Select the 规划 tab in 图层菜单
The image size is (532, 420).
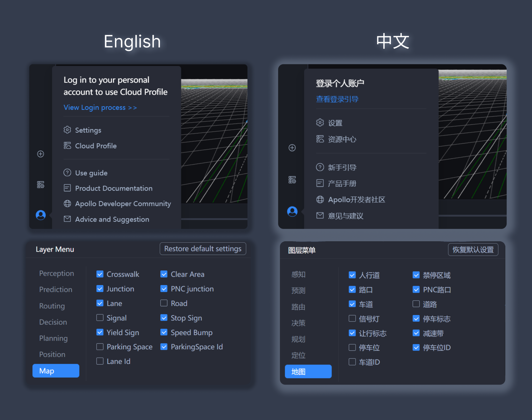pos(298,339)
